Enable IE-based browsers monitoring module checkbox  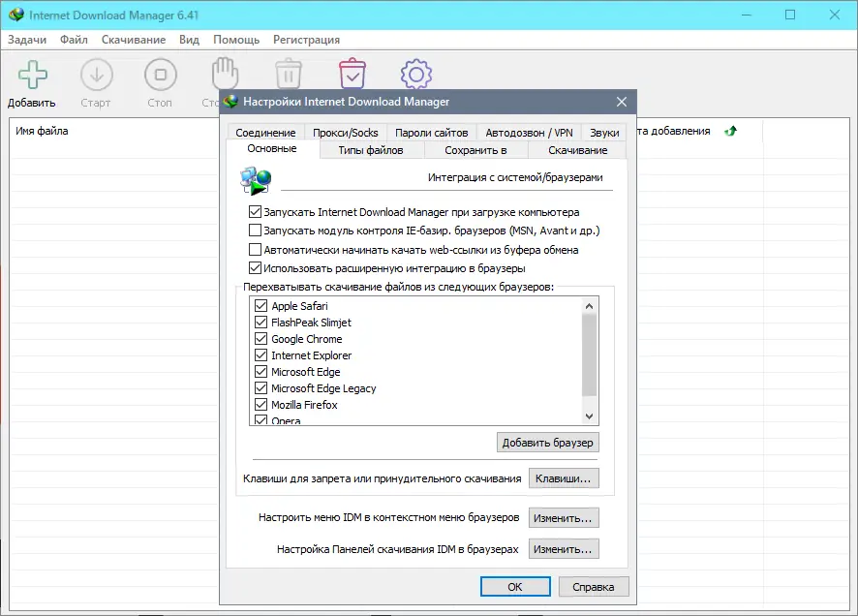[x=255, y=231]
